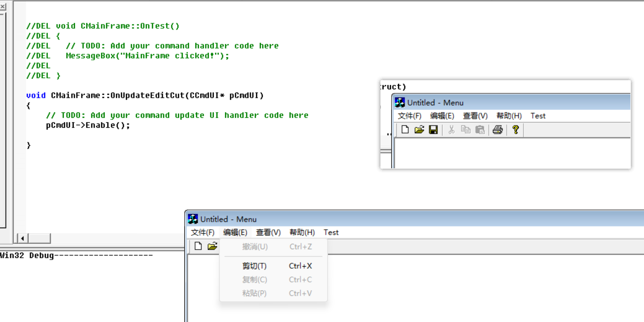Choose 剪切(T) Ctrl+X from the edit dropdown

273,266
